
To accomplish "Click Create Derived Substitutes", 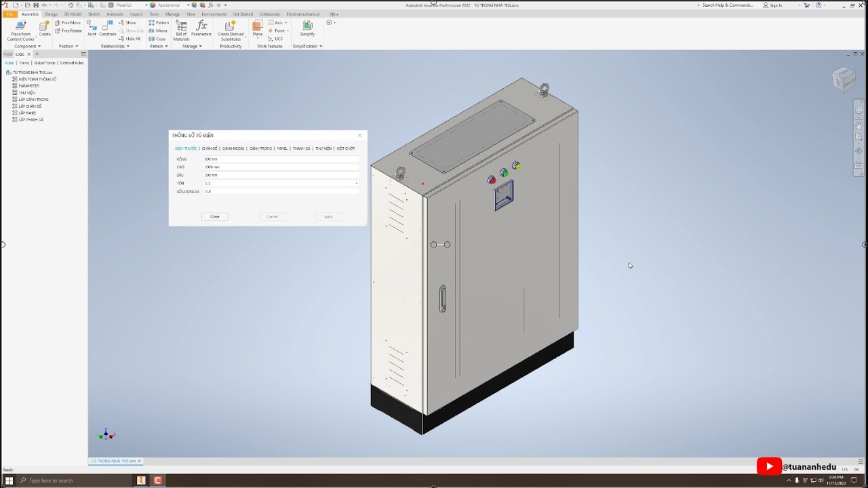I will click(x=231, y=30).
